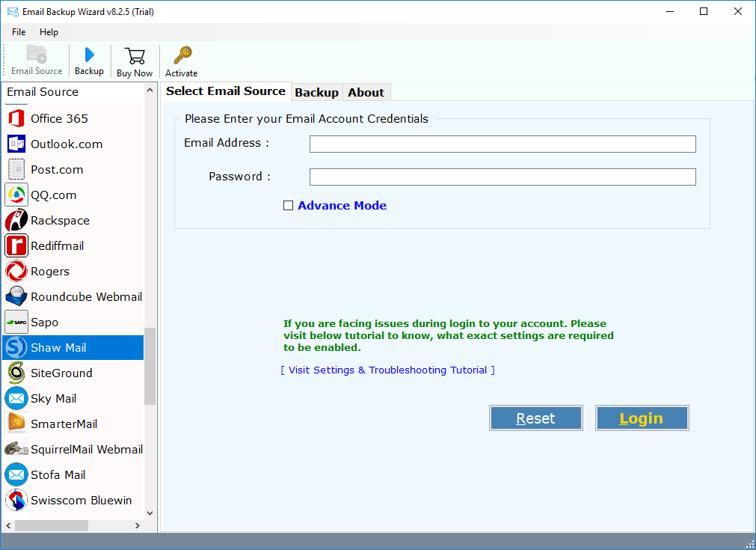The image size is (756, 550).
Task: Open the Help menu
Action: click(x=49, y=32)
